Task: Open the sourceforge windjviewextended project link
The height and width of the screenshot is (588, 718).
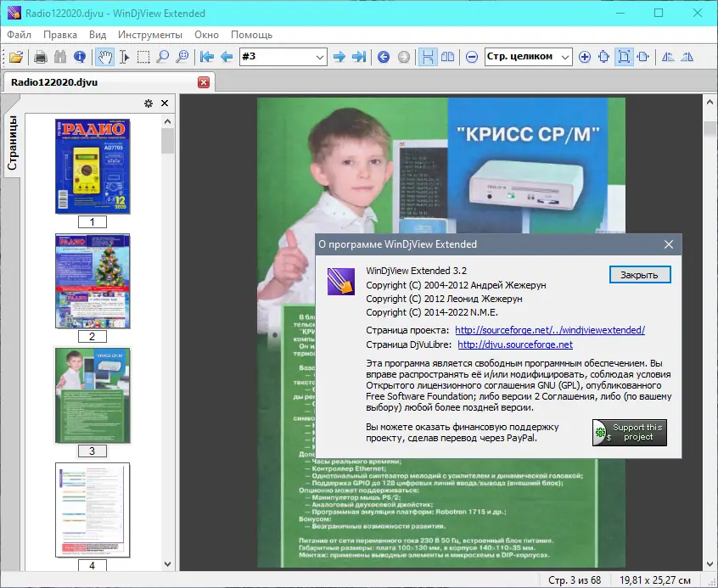Action: click(x=550, y=330)
